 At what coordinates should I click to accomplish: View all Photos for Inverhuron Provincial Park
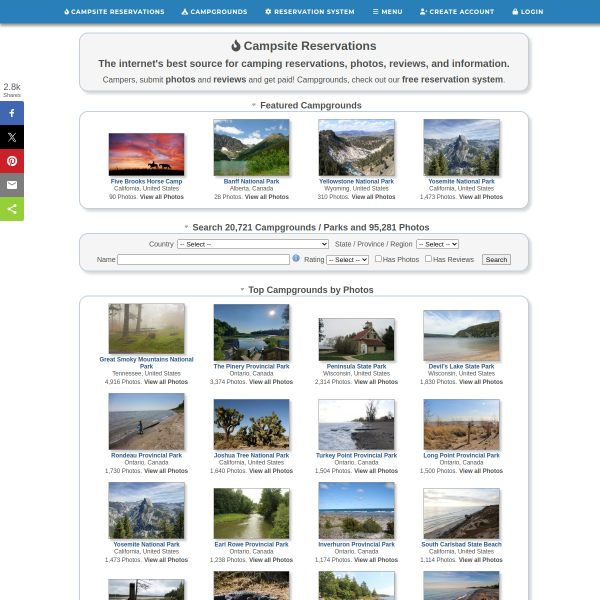(376, 560)
